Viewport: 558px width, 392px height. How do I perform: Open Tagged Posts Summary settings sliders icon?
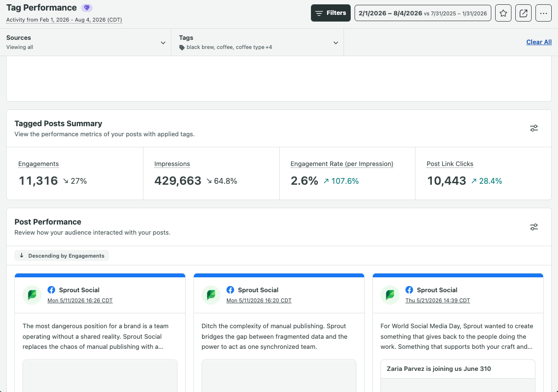pos(534,128)
